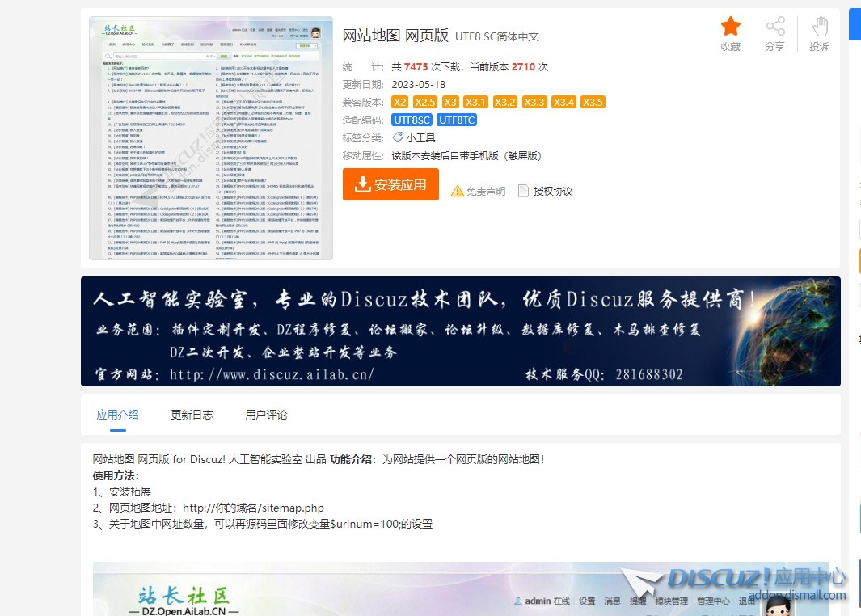Open the 用户评论 tab
This screenshot has height=616, width=861.
click(266, 415)
